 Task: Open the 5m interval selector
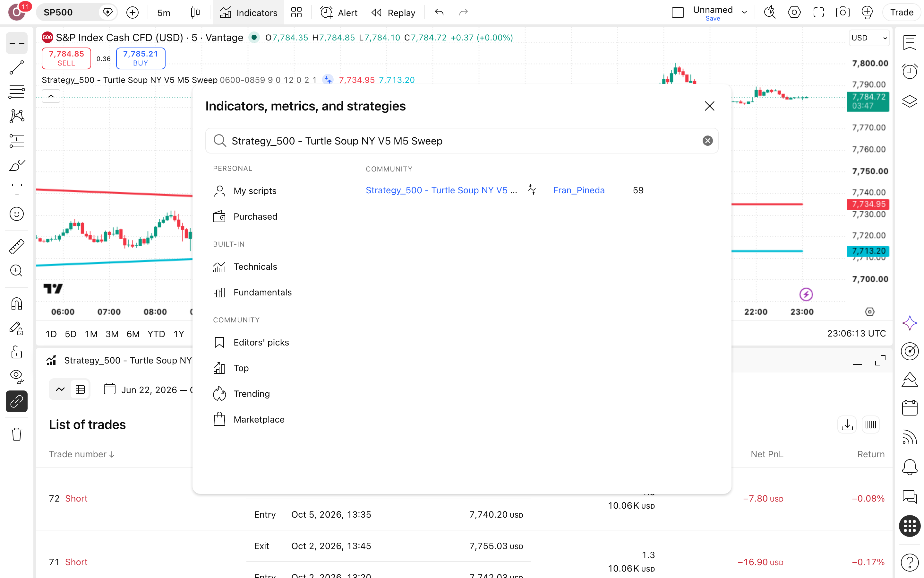coord(164,13)
